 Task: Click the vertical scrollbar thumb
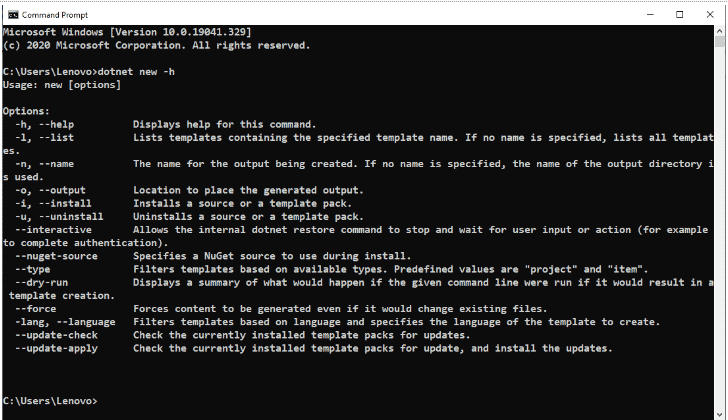coord(720,42)
